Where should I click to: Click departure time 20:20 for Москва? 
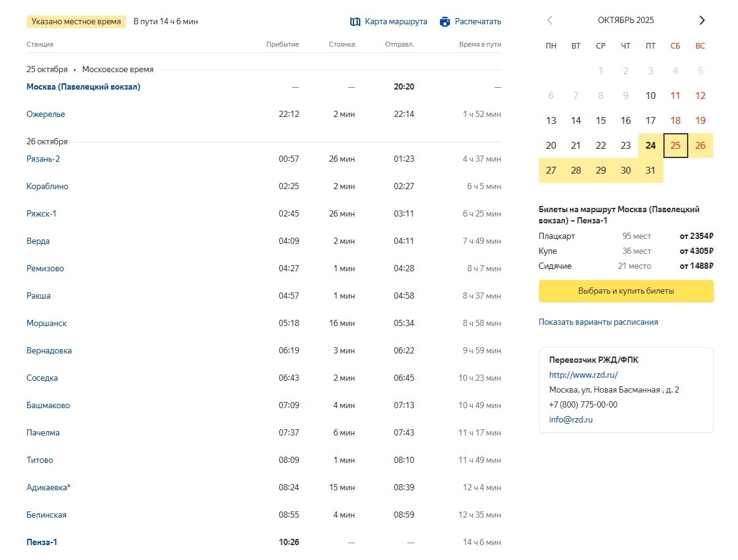pyautogui.click(x=404, y=86)
